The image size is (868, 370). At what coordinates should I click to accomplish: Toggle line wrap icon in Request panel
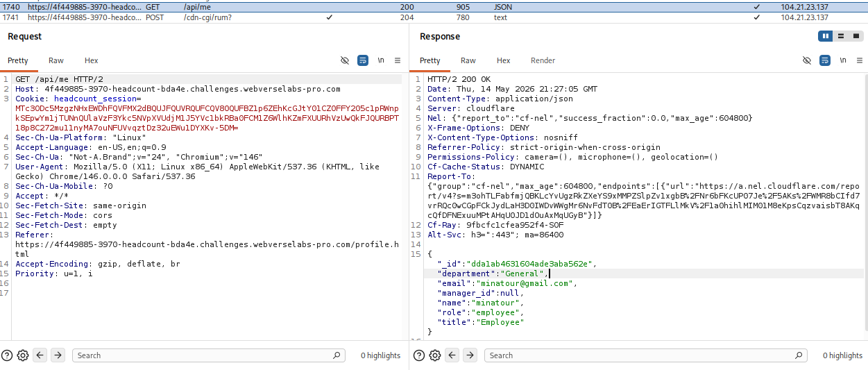coord(363,60)
